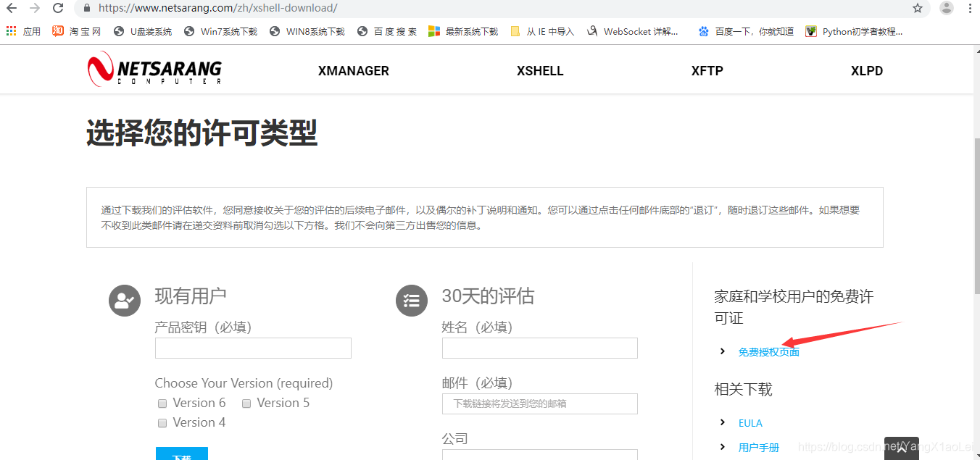Image resolution: width=980 pixels, height=460 pixels.
Task: Open the 用户手册 link
Action: pos(759,448)
